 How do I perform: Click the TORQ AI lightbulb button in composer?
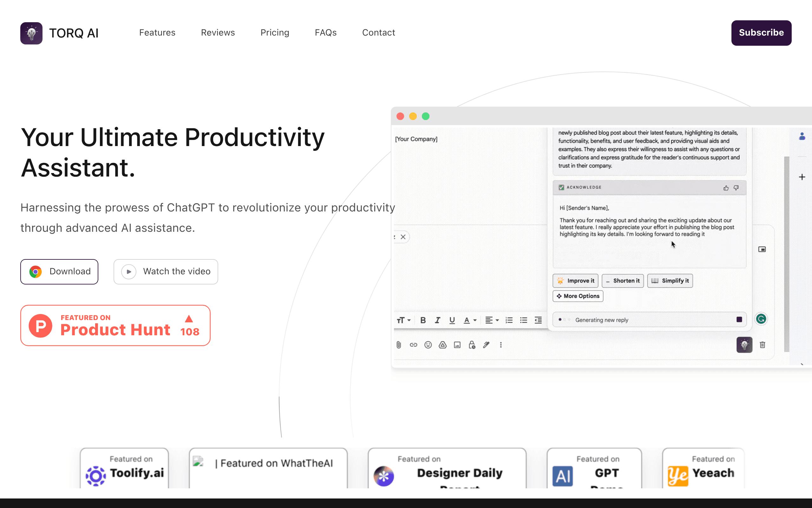pos(744,345)
